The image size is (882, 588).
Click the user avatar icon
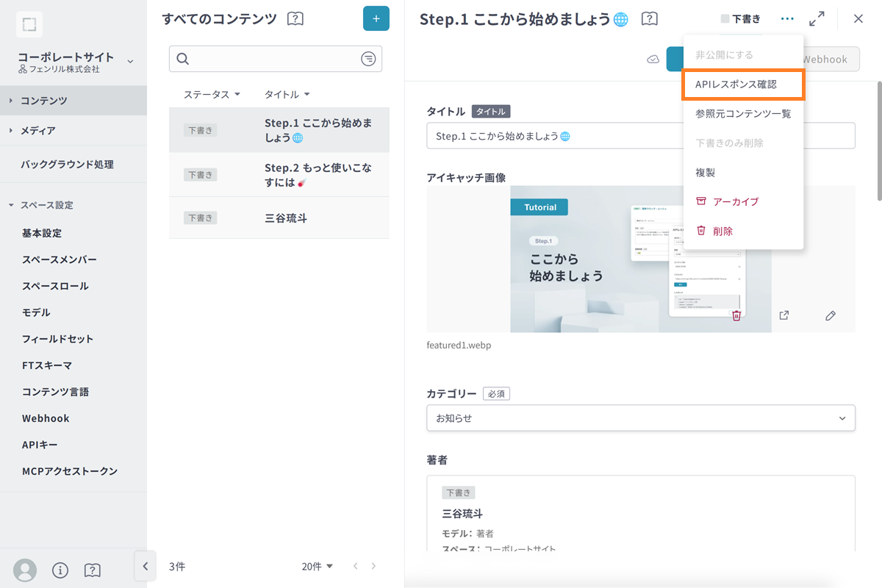[x=25, y=570]
